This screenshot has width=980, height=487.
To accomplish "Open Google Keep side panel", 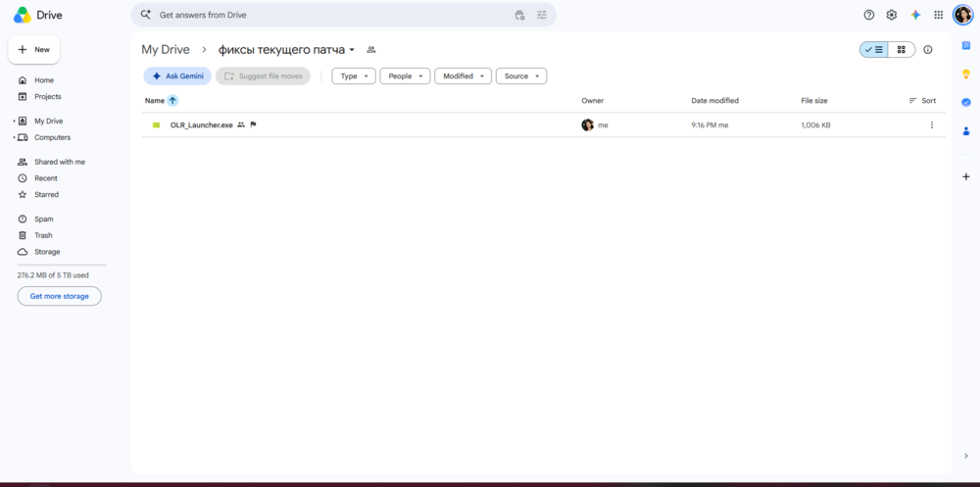I will coord(965,73).
